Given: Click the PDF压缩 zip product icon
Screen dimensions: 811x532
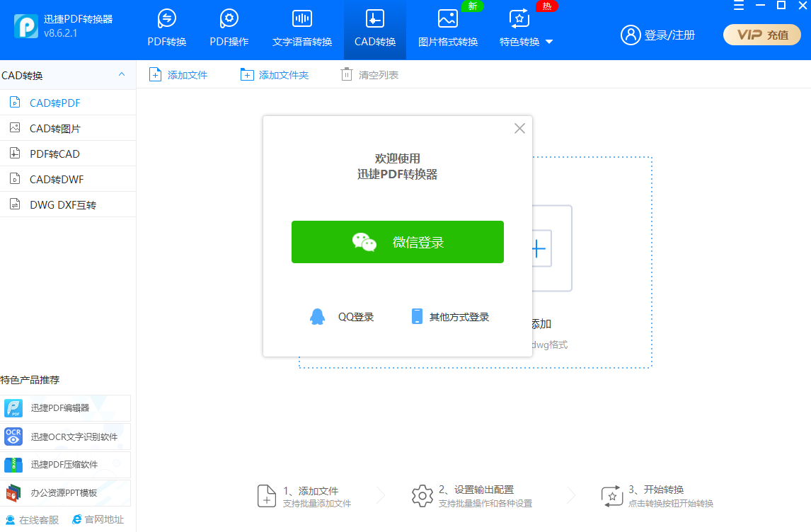Looking at the screenshot, I should pyautogui.click(x=13, y=465).
